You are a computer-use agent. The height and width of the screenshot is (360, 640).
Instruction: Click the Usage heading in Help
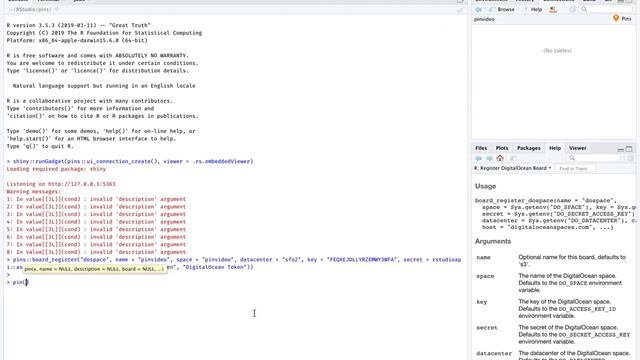(x=485, y=186)
